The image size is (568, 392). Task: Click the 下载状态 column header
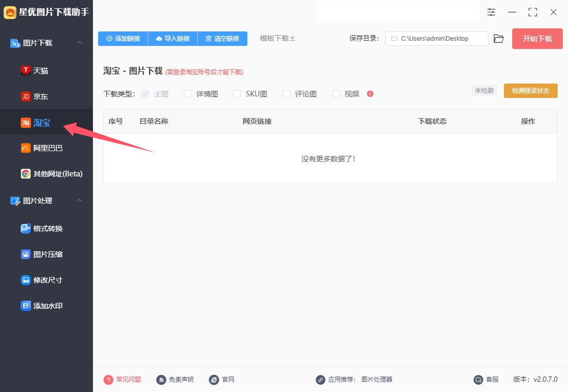coord(432,121)
